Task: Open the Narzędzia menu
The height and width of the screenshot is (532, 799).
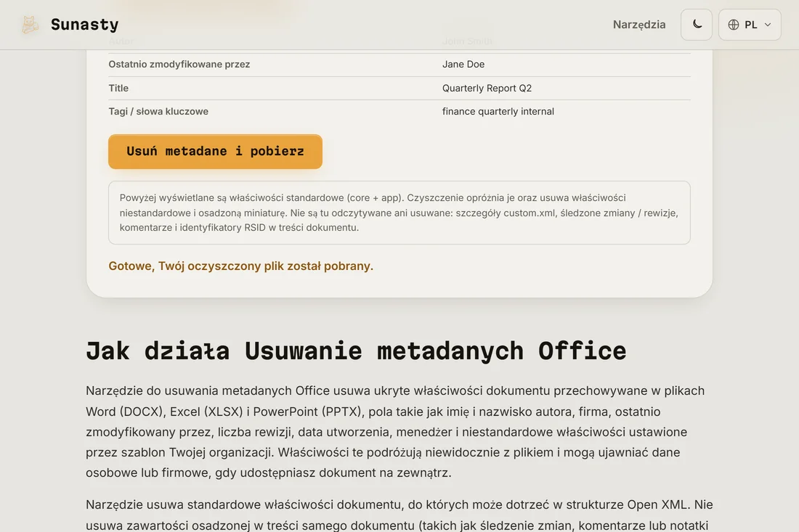Action: click(x=639, y=25)
